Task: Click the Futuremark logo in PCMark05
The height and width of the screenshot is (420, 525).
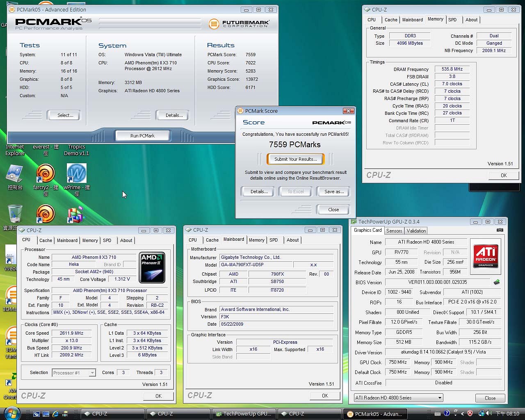Action: 239,24
